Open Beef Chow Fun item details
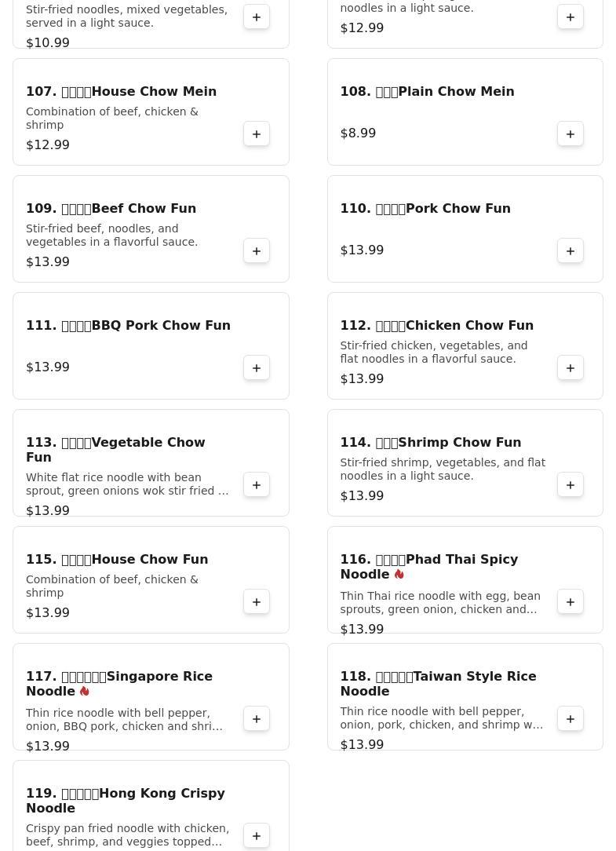 tap(111, 209)
